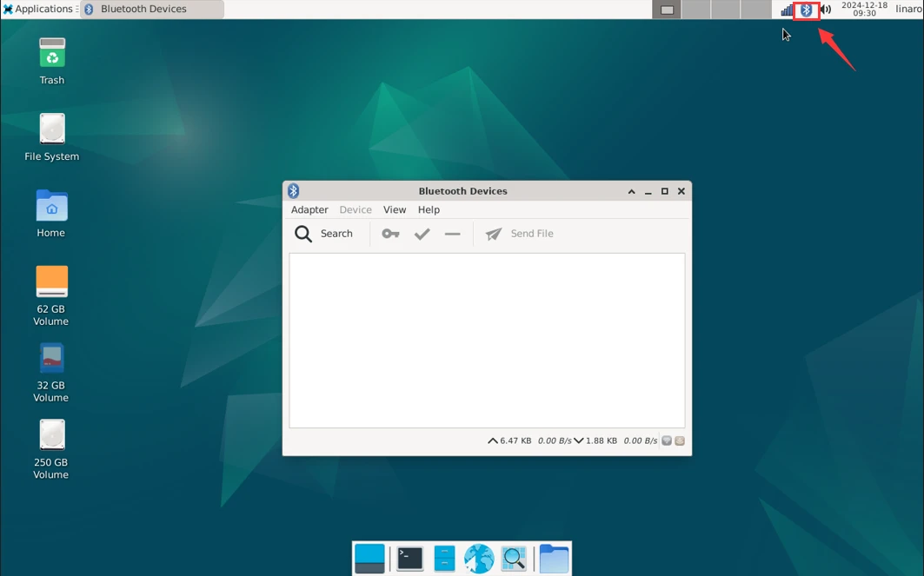Select the 62 GB Volume desktop icon
The image size is (924, 576).
point(51,295)
